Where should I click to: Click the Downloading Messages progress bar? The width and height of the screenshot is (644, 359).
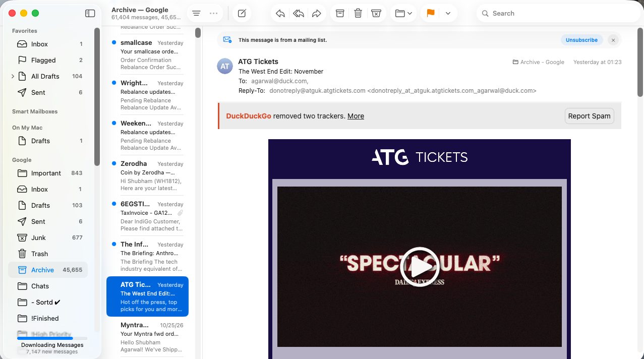[52, 338]
